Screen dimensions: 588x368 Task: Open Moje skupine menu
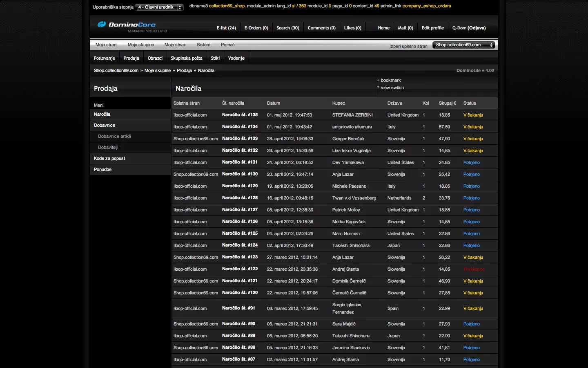click(x=141, y=45)
